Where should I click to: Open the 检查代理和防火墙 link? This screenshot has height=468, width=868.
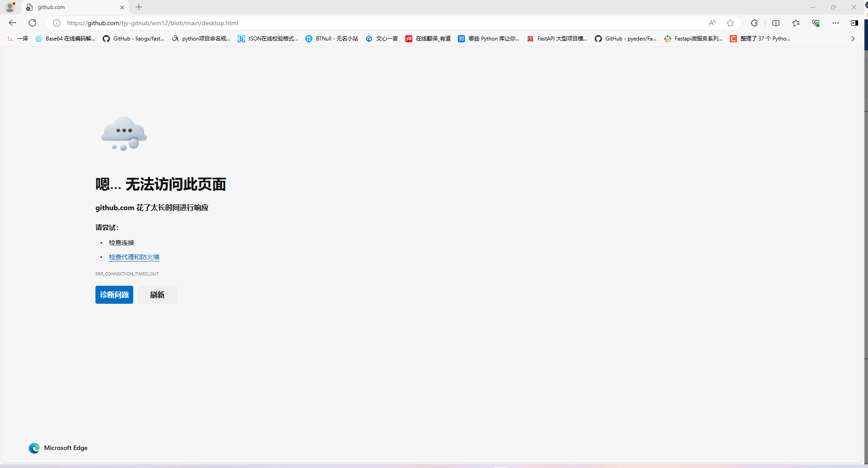tap(134, 257)
